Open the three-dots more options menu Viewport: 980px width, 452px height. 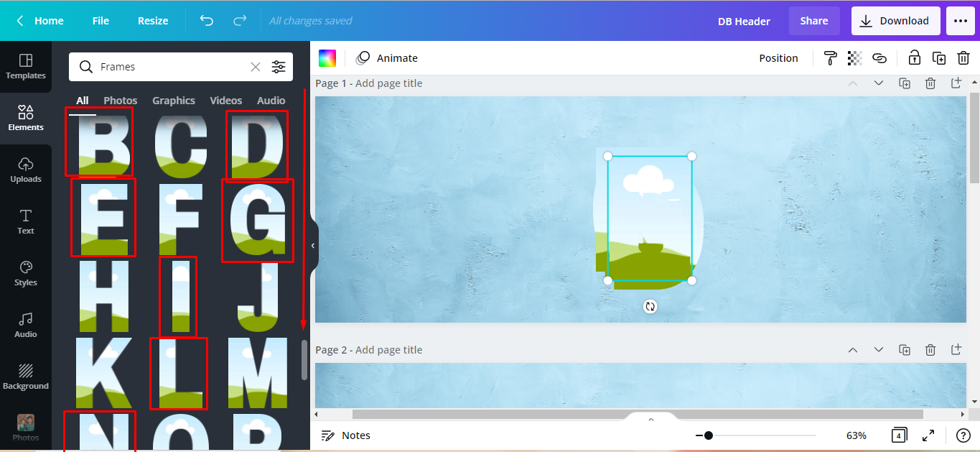pyautogui.click(x=961, y=21)
